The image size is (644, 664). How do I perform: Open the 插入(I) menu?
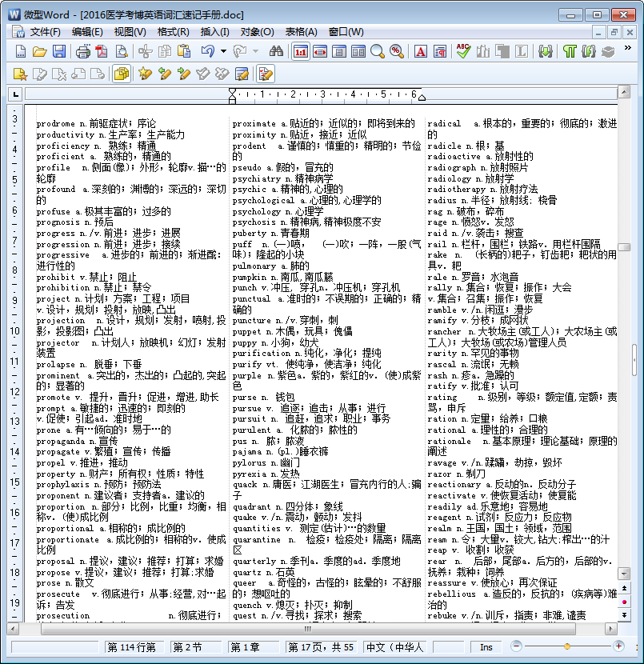(214, 32)
